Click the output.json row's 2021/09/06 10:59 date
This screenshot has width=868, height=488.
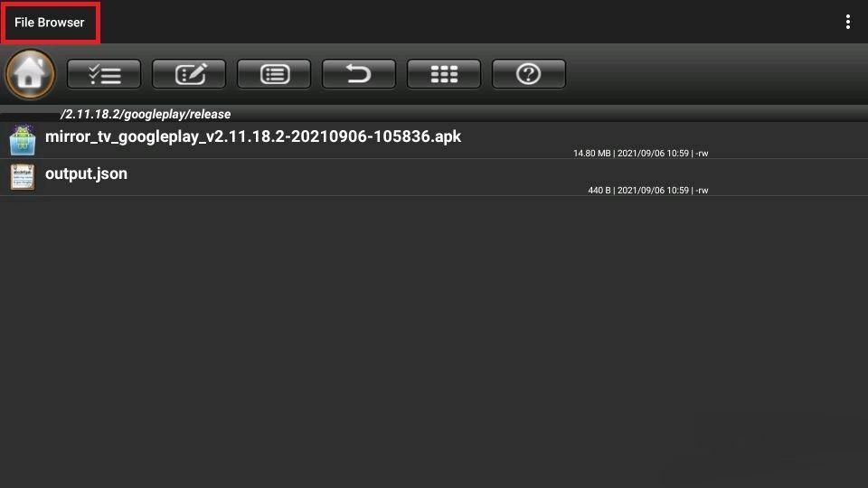pyautogui.click(x=653, y=191)
